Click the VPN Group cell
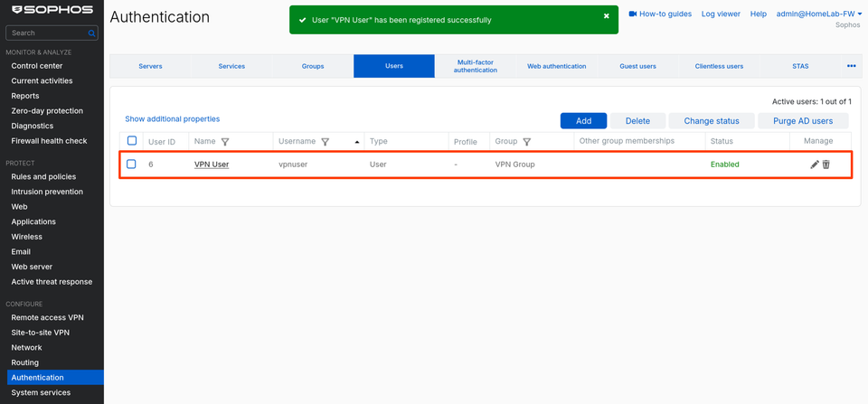 point(514,164)
